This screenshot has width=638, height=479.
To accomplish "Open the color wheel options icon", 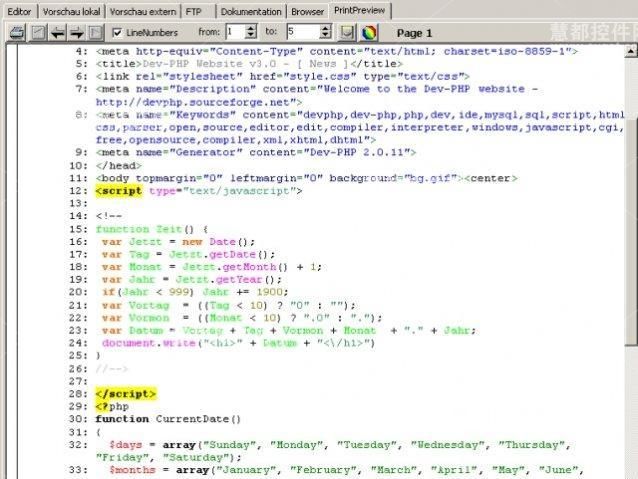I will (x=369, y=33).
